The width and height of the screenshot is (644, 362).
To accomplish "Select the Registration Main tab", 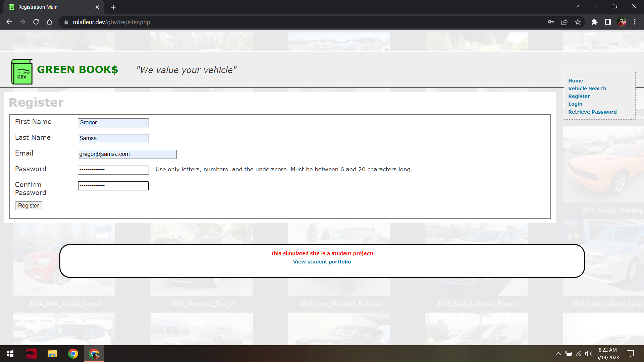I will [x=50, y=7].
